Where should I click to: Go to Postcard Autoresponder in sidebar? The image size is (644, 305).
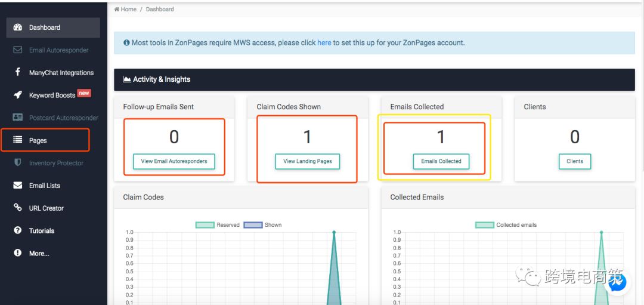pyautogui.click(x=63, y=118)
